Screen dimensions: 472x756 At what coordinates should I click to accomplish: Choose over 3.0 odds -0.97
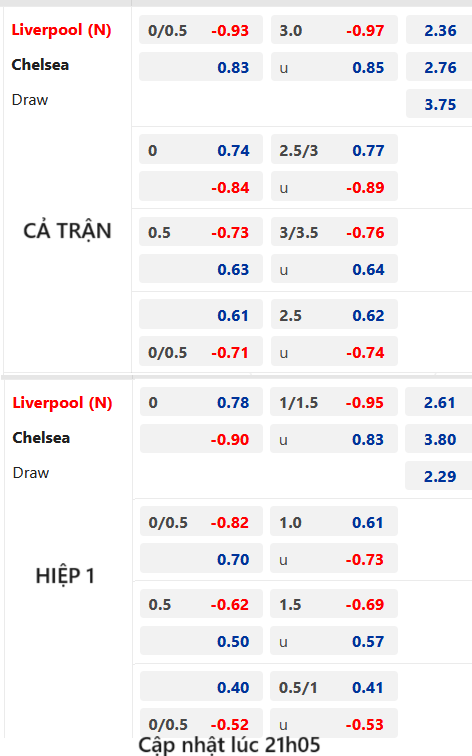[334, 30]
